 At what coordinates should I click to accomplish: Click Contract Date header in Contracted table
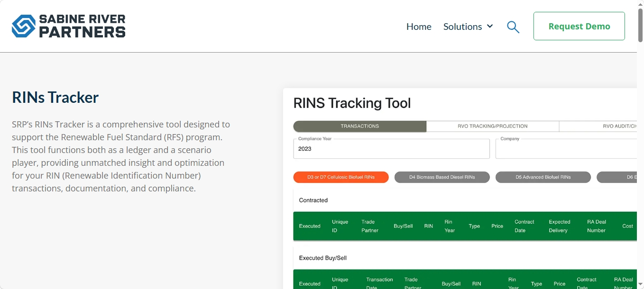[x=524, y=226]
